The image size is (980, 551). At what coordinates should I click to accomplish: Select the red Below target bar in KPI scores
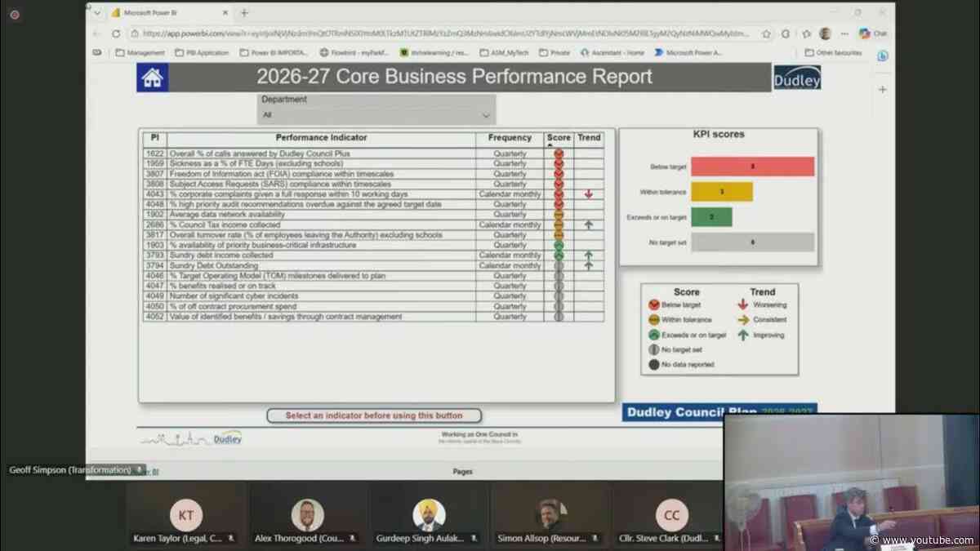(x=752, y=167)
